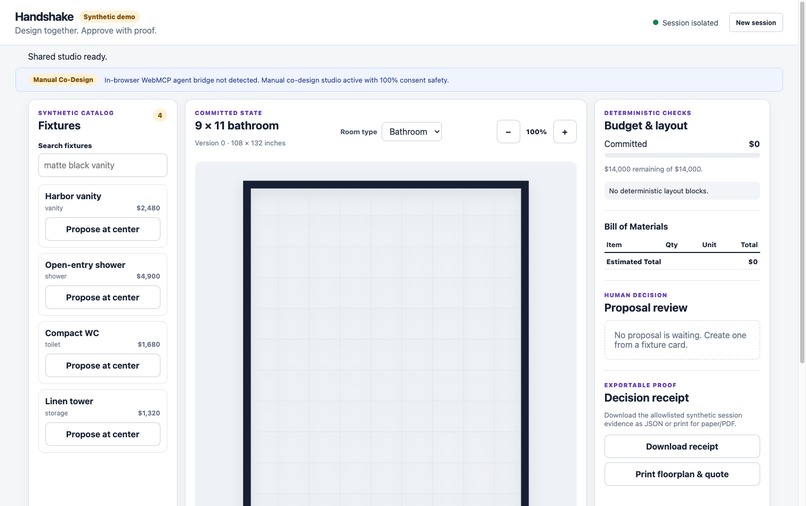Viewport: 806px width, 506px height.
Task: Click the Qty column header
Action: click(x=671, y=245)
